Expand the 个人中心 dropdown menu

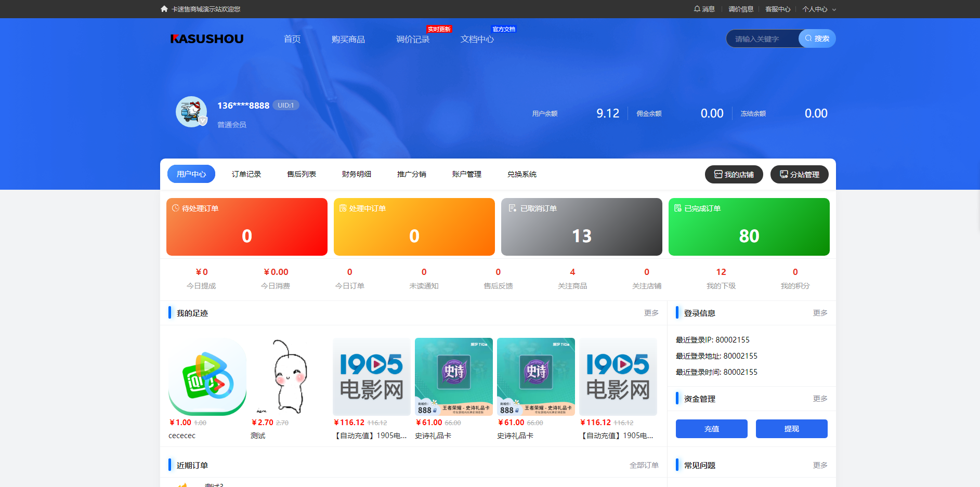pyautogui.click(x=819, y=9)
